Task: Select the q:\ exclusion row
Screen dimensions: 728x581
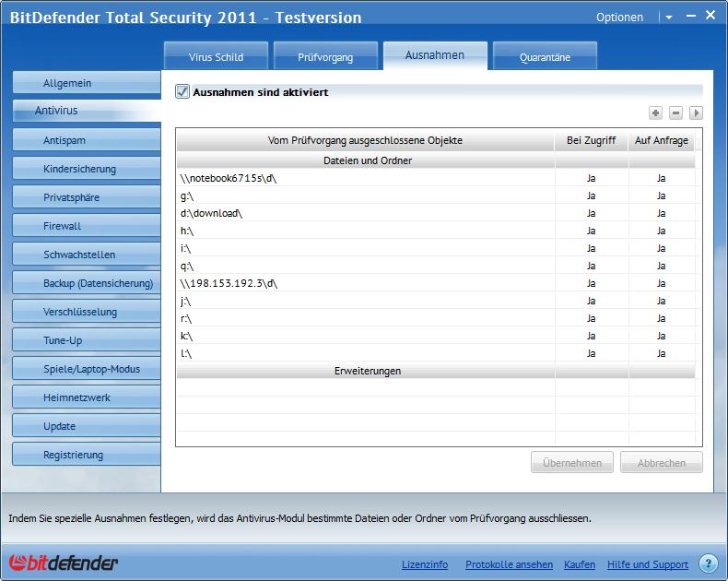Action: (x=436, y=266)
